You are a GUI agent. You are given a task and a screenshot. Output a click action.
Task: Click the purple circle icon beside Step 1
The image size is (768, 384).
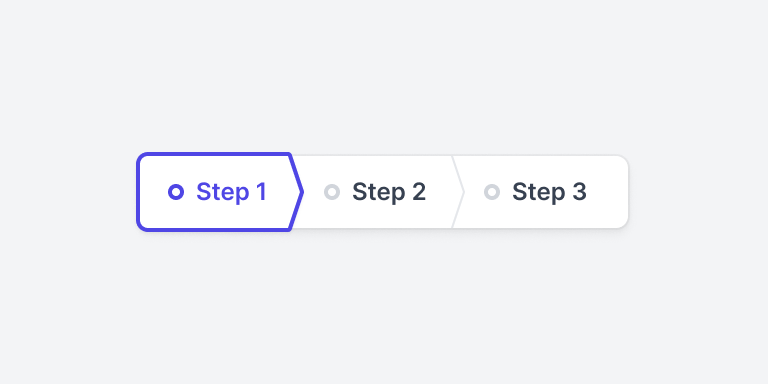click(x=176, y=192)
